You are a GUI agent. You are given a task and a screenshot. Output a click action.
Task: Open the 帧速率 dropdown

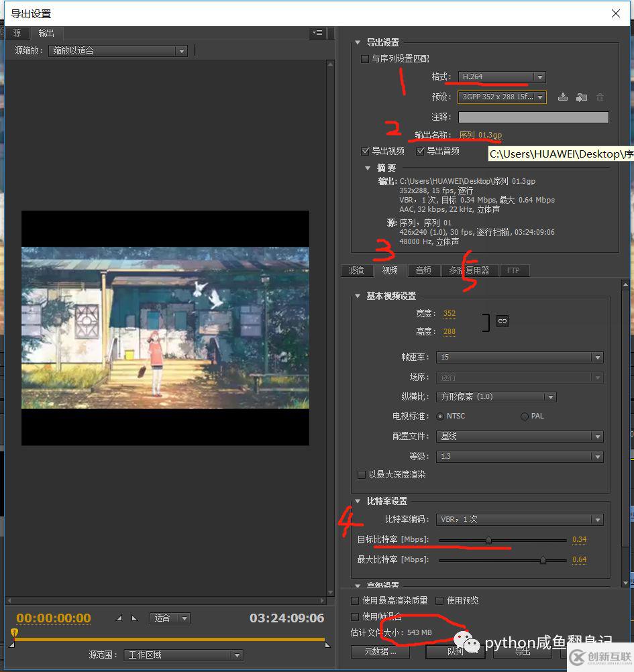click(x=520, y=357)
